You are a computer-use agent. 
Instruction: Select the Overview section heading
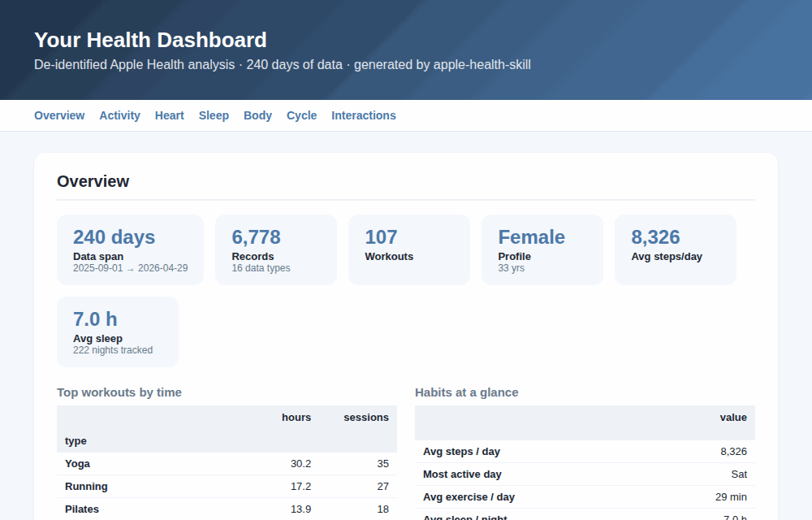[x=93, y=181]
